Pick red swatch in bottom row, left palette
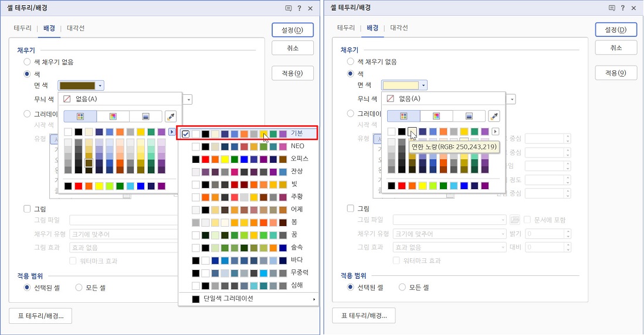 [79, 186]
